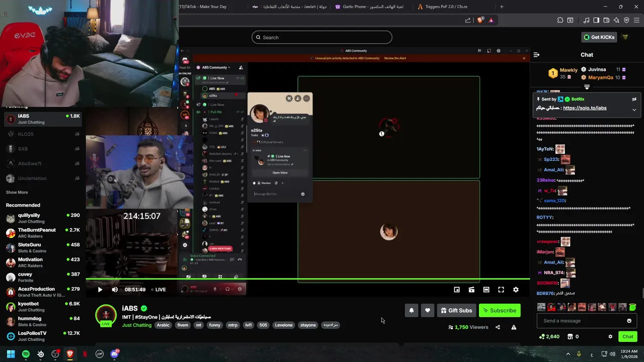This screenshot has width=644, height=362.
Task: Open TheBurntPeanut recommended channel
Action: [x=43, y=233]
